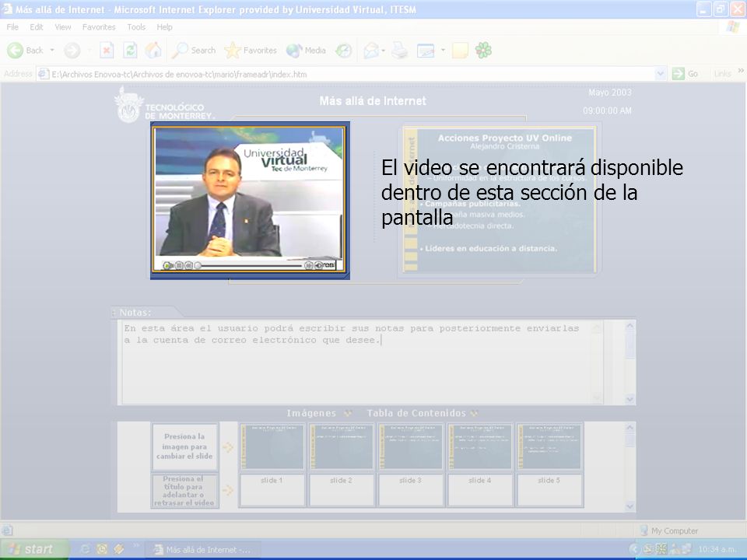The width and height of the screenshot is (747, 560).
Task: Click the 'slide 4' title button
Action: (480, 489)
